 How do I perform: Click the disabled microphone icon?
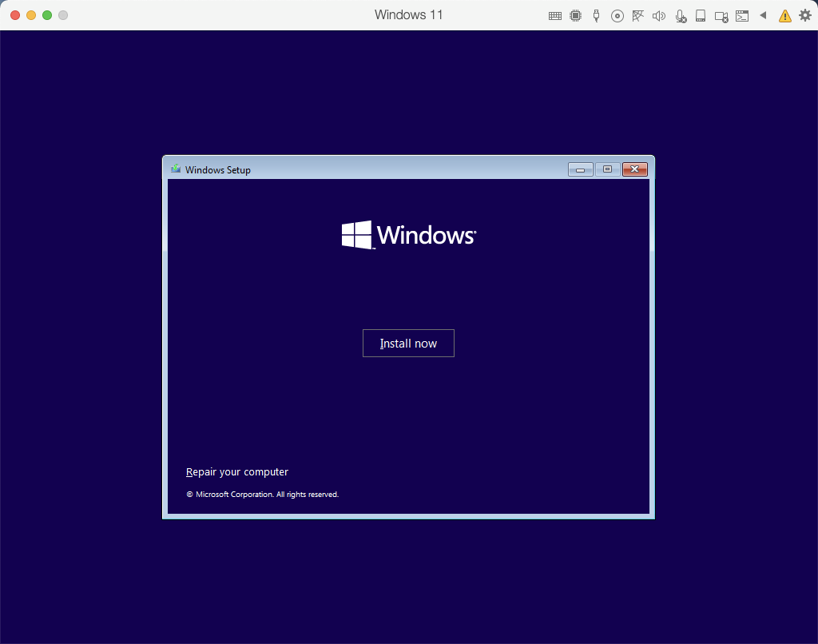681,16
